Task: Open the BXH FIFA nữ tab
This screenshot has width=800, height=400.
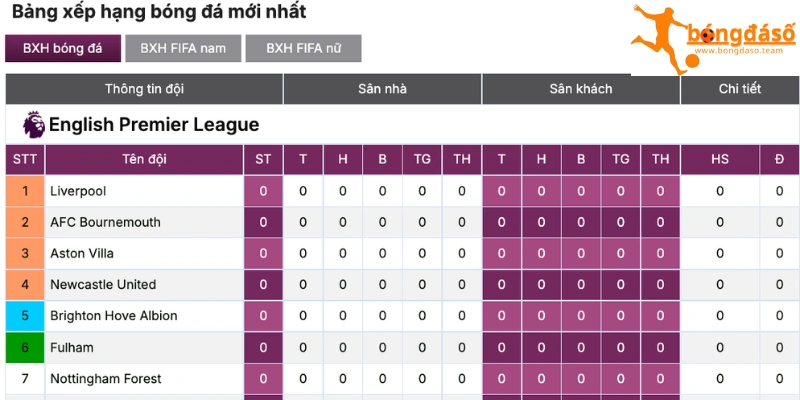Action: pos(303,48)
